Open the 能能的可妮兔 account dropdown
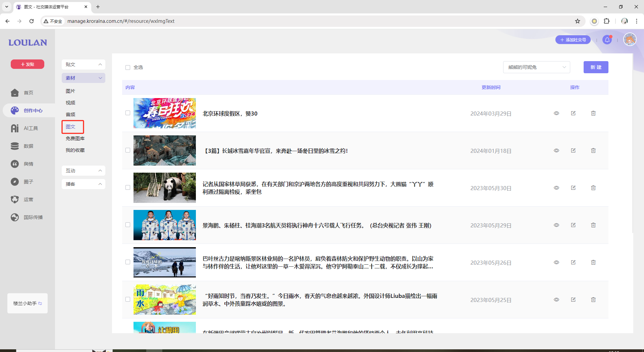Viewport: 644px width, 352px height. point(536,67)
